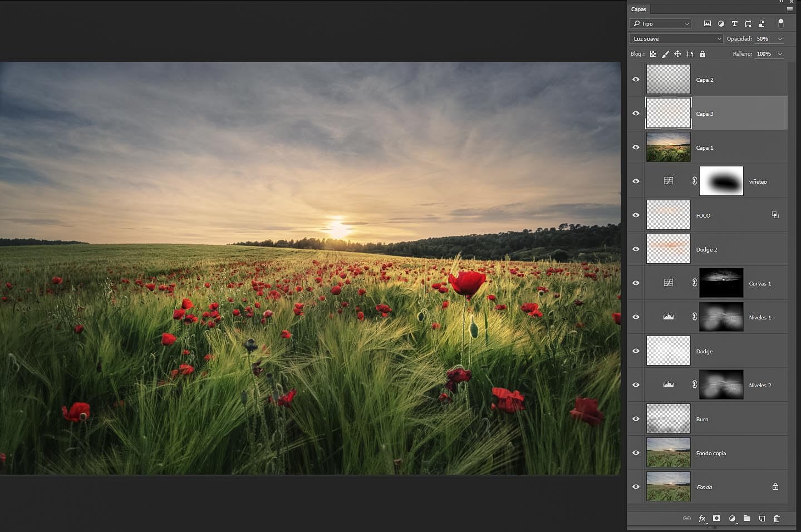Lock transparent pixels on the layer
This screenshot has height=532, width=801.
(x=653, y=54)
